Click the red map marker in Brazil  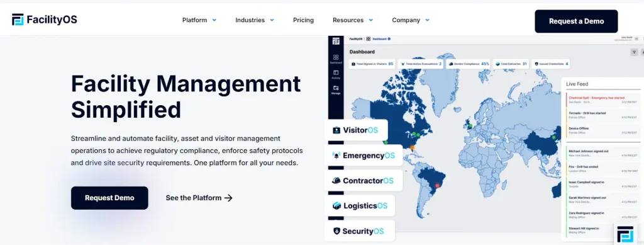click(438, 185)
